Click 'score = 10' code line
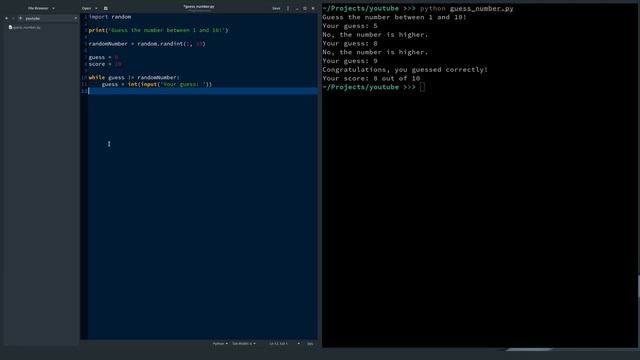This screenshot has height=360, width=640. pos(105,64)
